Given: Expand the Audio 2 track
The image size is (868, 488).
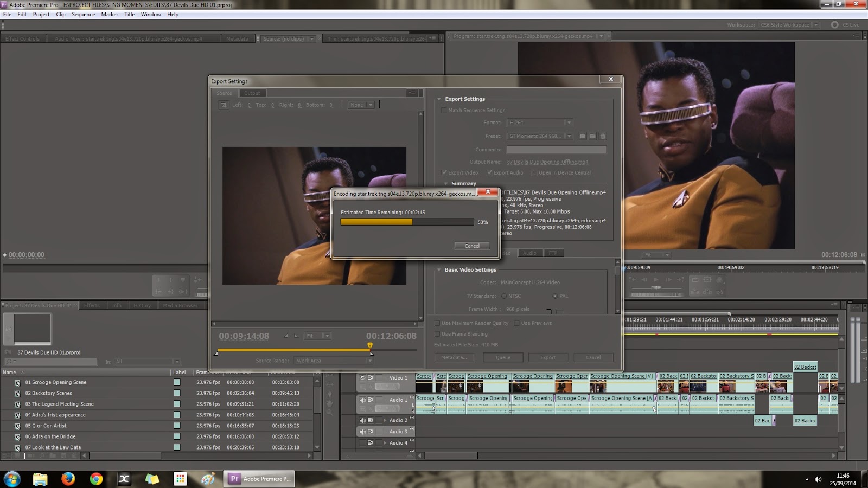Looking at the screenshot, I should coord(385,420).
